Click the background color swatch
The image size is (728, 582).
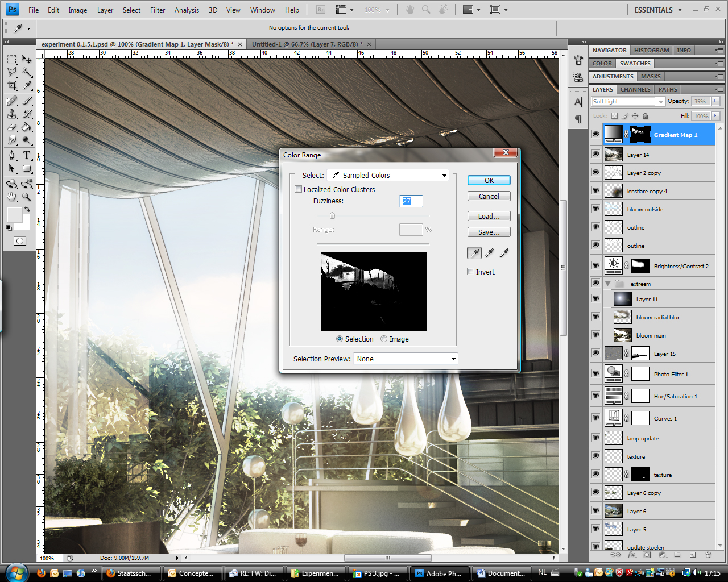(x=24, y=224)
